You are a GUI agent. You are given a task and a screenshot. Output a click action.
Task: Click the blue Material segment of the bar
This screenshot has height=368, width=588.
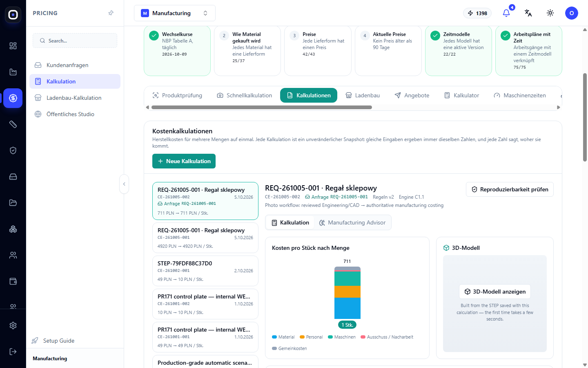pos(347,308)
